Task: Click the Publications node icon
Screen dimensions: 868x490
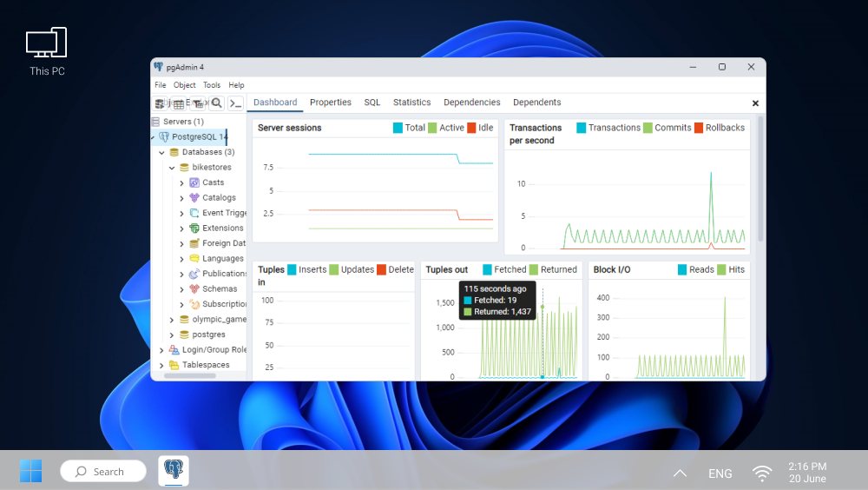Action: pyautogui.click(x=194, y=274)
